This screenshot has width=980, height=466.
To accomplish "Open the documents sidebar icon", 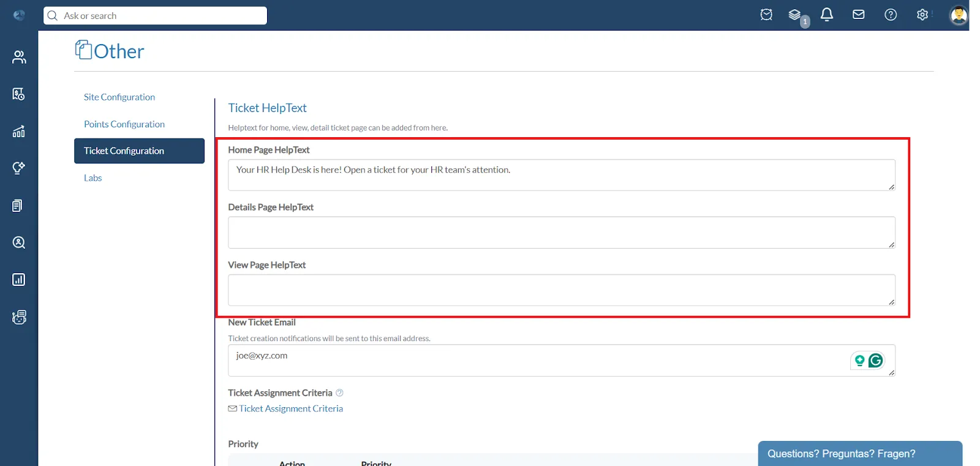I will point(18,206).
